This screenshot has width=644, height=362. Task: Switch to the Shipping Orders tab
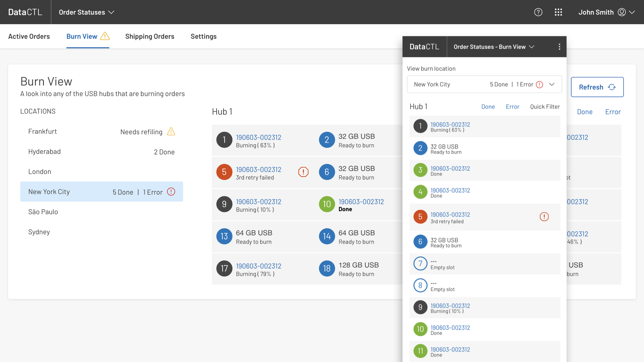tap(150, 36)
